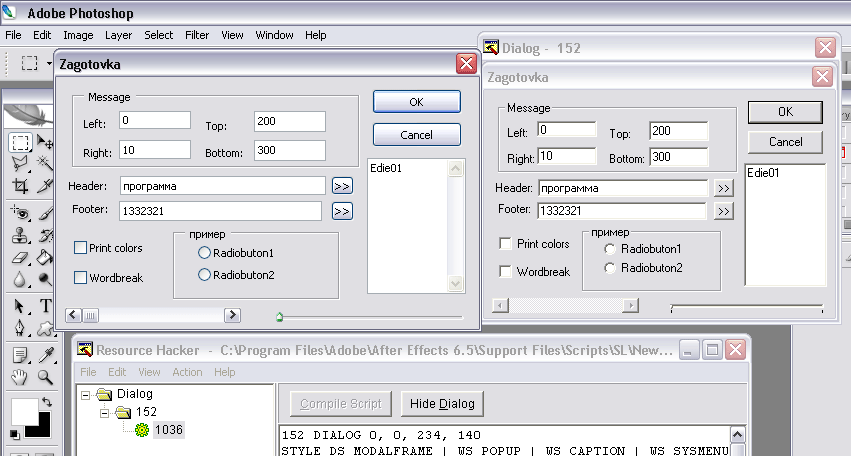Open Photoshop Window menu
The width and height of the screenshot is (851, 456).
coord(274,35)
